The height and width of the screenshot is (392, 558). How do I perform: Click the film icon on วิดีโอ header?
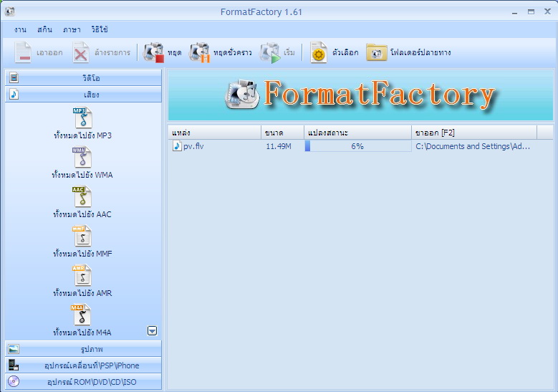14,77
